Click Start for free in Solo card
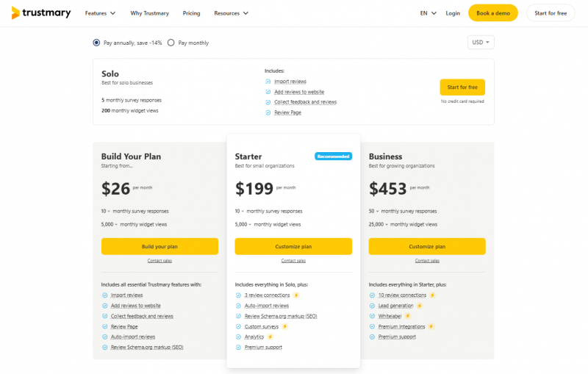Image resolution: width=588 pixels, height=374 pixels. (462, 87)
